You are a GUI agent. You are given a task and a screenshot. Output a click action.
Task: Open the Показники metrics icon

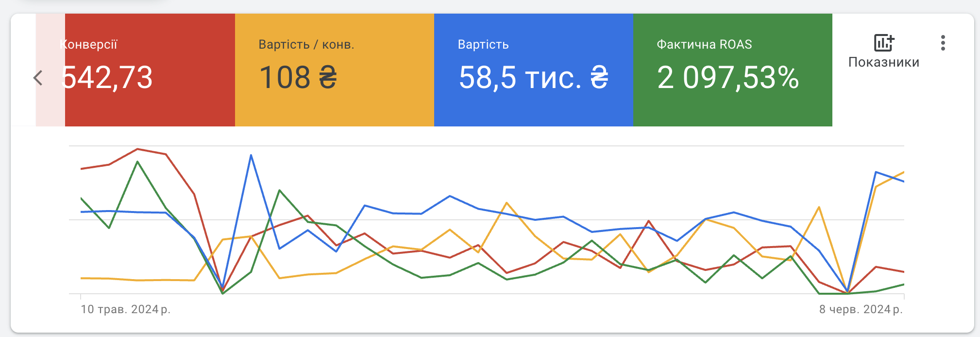point(884,43)
